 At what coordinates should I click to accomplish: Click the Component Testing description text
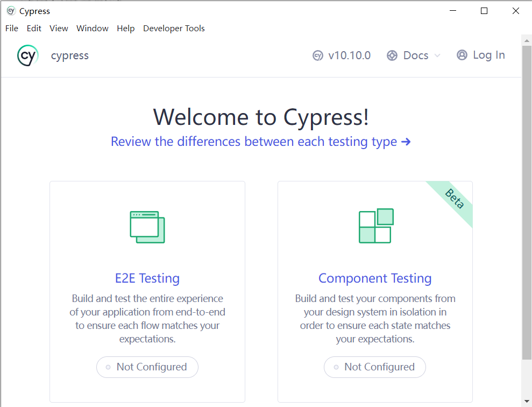coord(375,319)
